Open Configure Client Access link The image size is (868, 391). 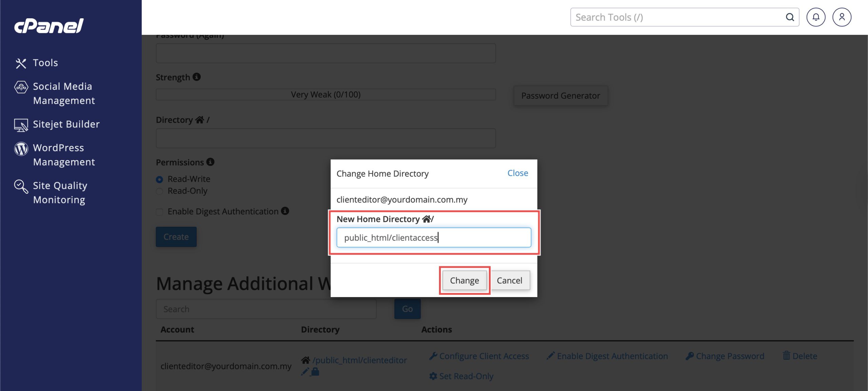[x=484, y=356]
